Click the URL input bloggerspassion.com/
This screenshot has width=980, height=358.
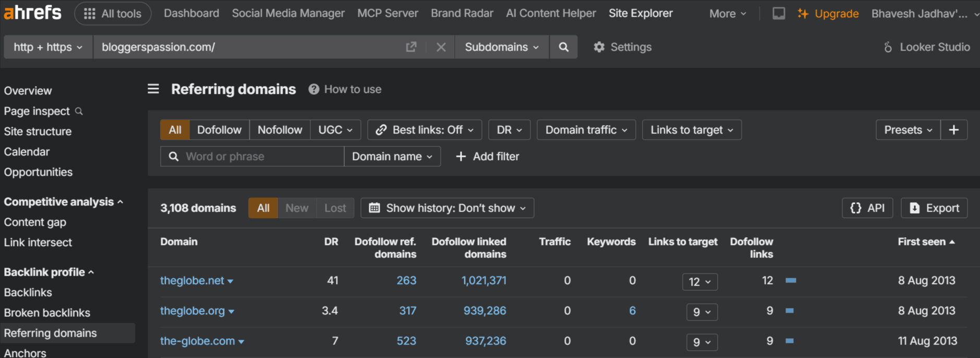[250, 47]
